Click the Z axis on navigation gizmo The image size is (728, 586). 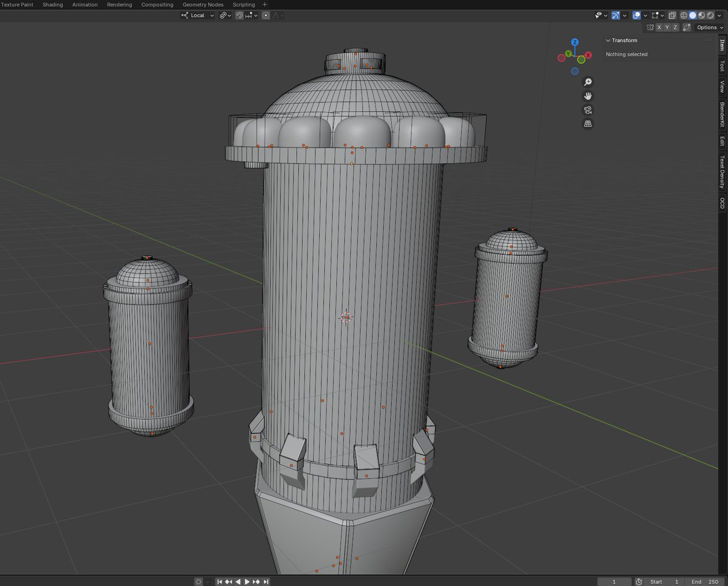[x=575, y=42]
